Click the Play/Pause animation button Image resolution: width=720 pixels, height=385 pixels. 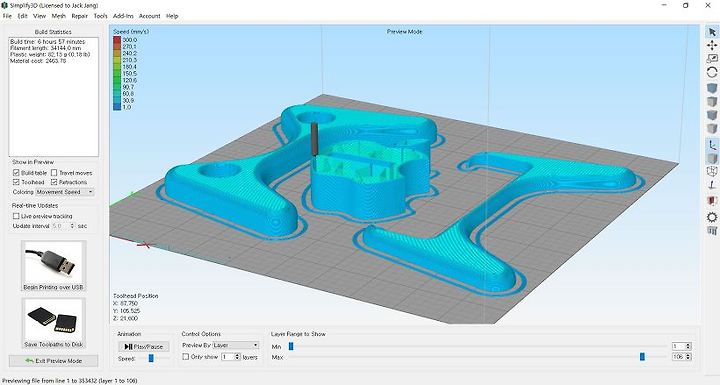pos(144,346)
